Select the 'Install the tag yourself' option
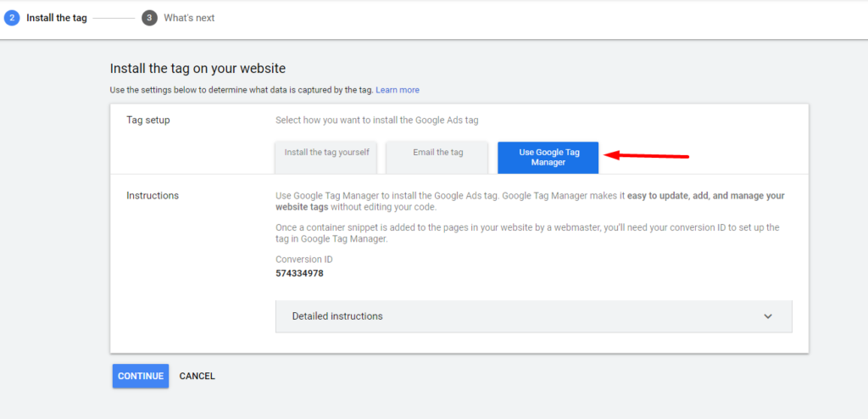Viewport: 868px width, 419px height. click(326, 158)
